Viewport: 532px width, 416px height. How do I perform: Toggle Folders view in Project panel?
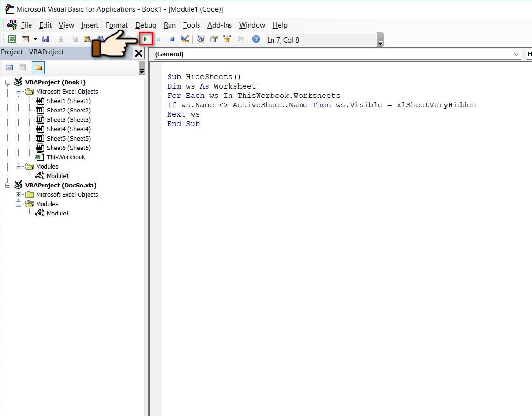click(38, 68)
